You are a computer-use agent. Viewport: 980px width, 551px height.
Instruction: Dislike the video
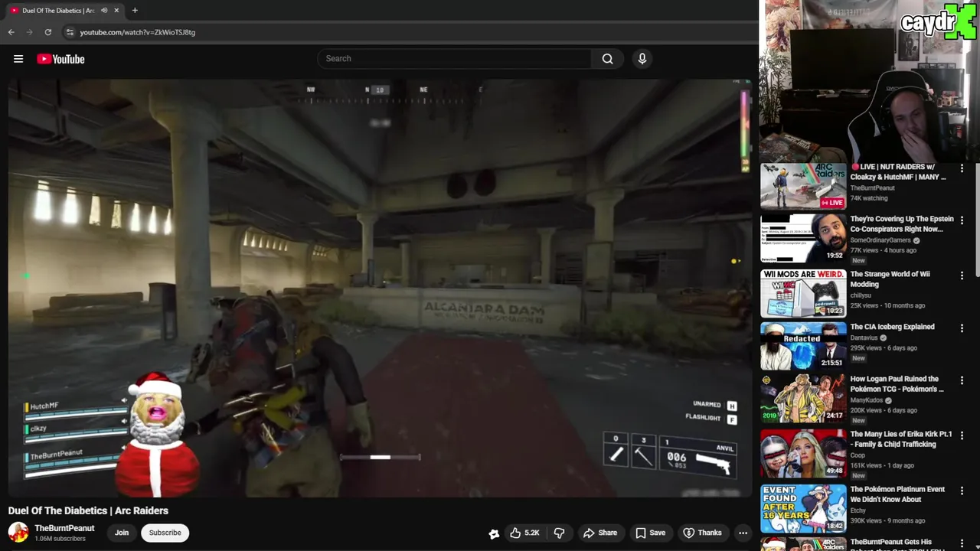(x=560, y=533)
